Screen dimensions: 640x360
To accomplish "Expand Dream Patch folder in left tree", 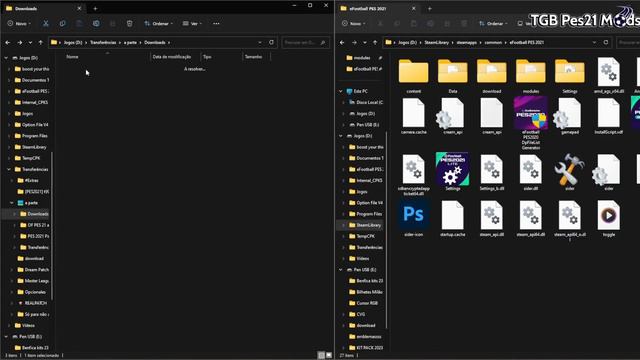I will 12,269.
